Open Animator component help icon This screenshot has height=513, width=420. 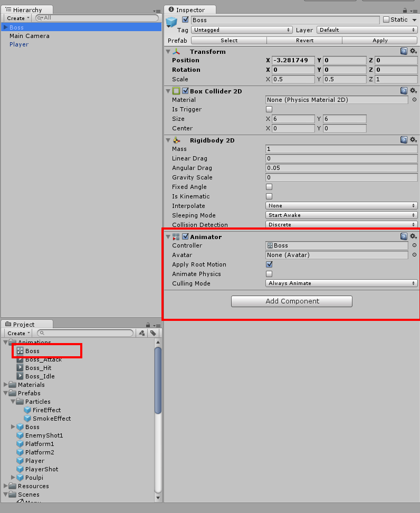click(x=404, y=236)
